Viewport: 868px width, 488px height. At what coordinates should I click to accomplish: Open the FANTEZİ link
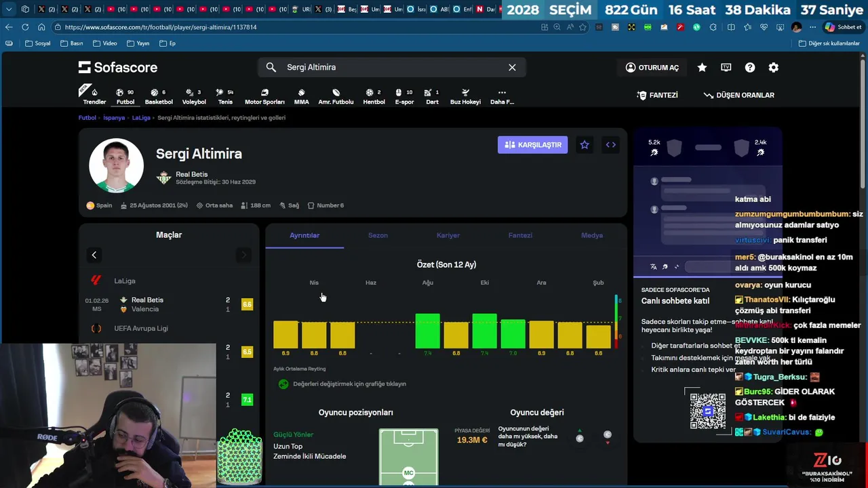(x=657, y=95)
